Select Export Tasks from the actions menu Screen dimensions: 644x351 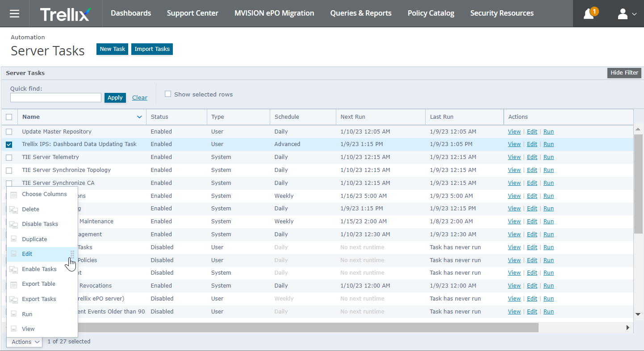tap(39, 299)
